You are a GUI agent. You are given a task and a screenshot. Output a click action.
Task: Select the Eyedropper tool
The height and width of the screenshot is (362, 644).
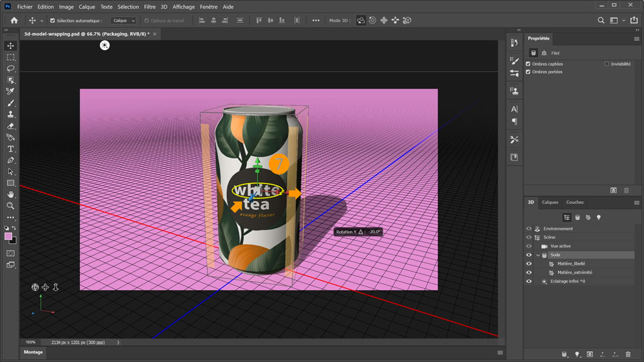(11, 91)
